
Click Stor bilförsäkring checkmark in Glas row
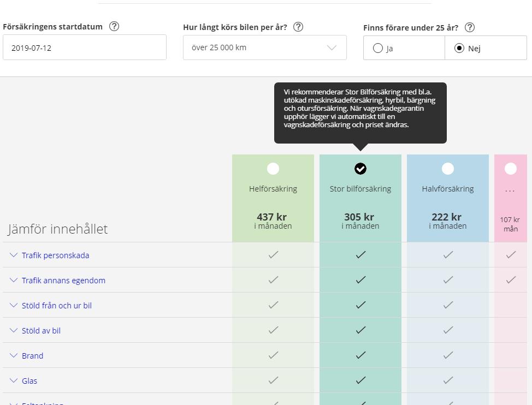pyautogui.click(x=360, y=380)
